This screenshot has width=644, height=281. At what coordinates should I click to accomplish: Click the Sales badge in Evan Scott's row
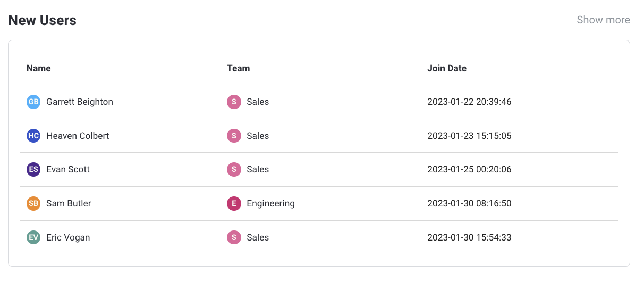tap(234, 169)
